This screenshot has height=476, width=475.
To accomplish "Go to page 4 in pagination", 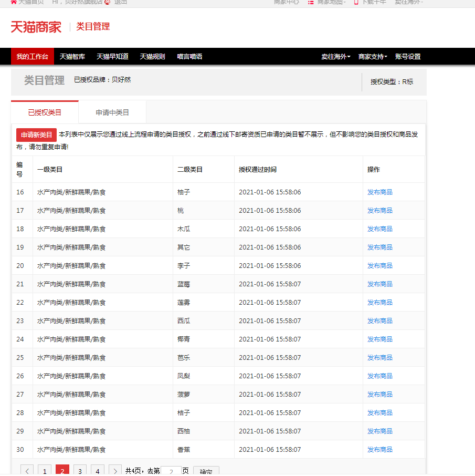I will [x=98, y=470].
